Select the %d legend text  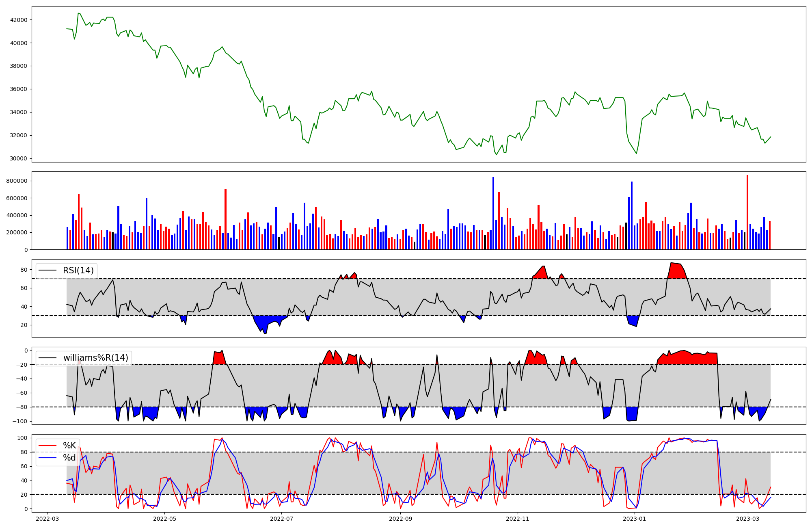tap(69, 458)
